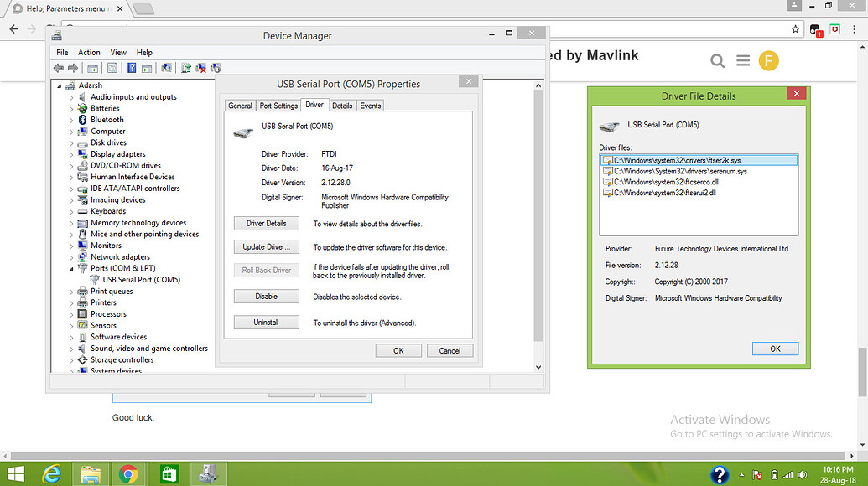Screen dimensions: 868x486
Task: Click the Driver Details button
Action: (266, 223)
